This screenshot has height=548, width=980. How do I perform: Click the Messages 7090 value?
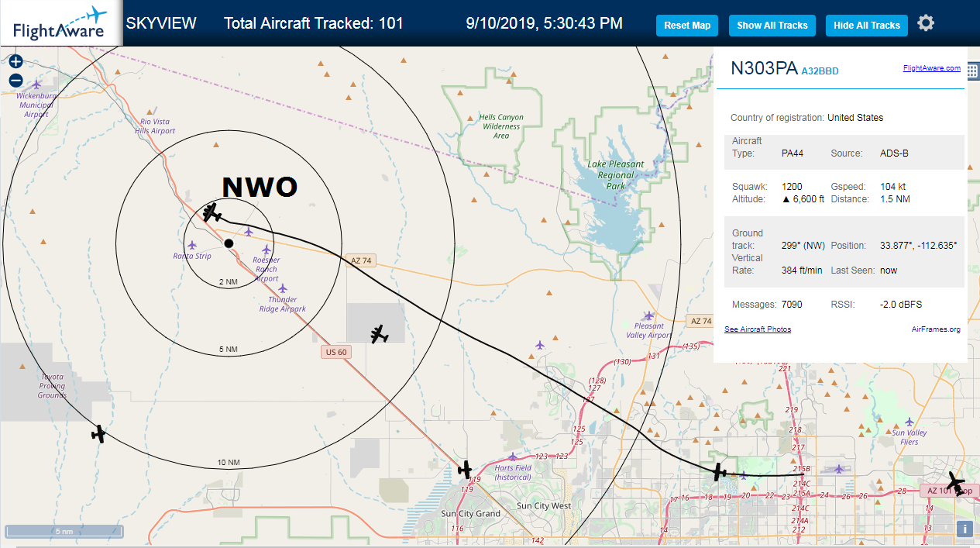coord(792,305)
